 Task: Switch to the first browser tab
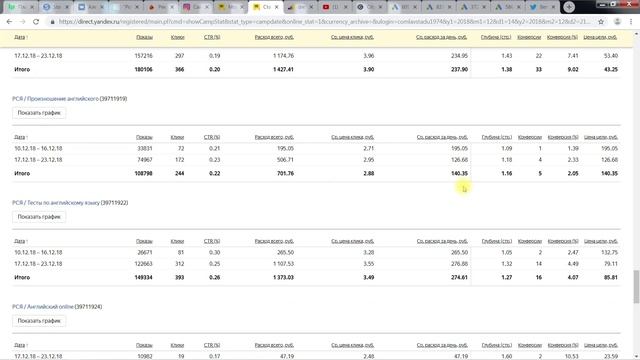click(21, 7)
